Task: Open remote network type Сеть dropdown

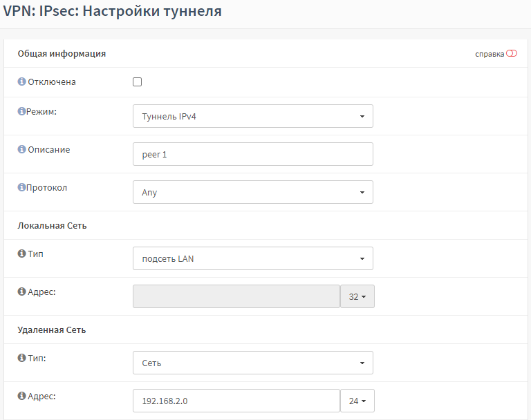Action: (253, 363)
